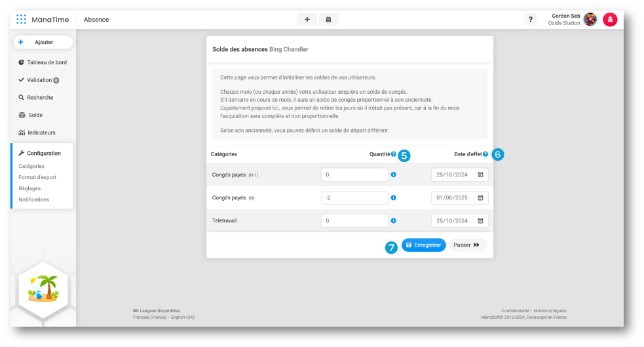Switch language to English (UK)
Image resolution: width=644 pixels, height=347 pixels.
pos(182,317)
